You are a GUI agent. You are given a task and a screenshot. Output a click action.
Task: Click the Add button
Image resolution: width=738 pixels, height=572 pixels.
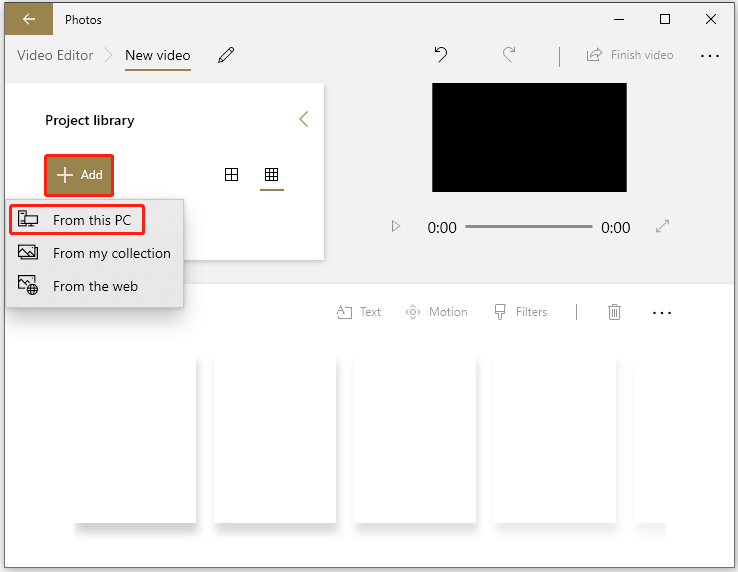(79, 175)
